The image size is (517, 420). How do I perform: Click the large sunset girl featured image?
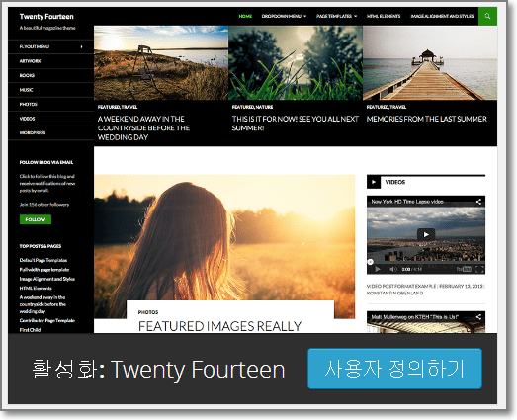pos(224,237)
